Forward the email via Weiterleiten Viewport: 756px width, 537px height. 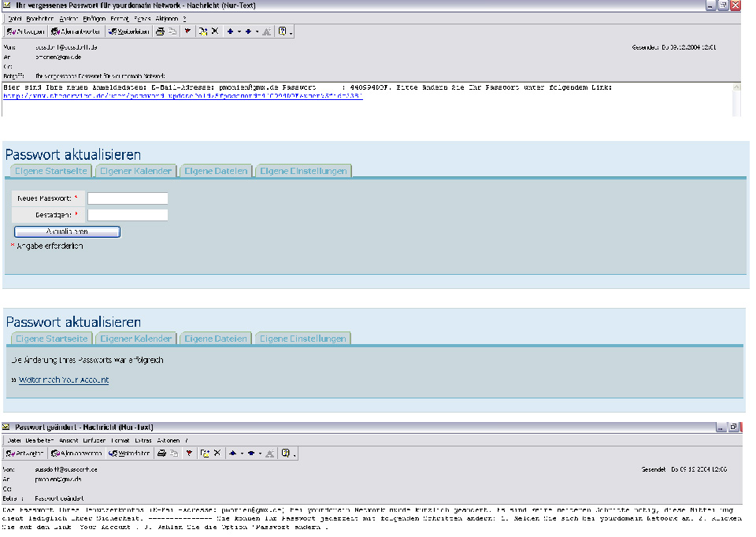pos(130,31)
